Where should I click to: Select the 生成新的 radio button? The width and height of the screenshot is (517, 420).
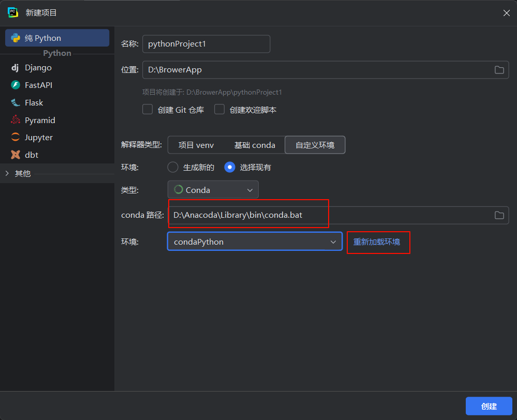tap(173, 167)
